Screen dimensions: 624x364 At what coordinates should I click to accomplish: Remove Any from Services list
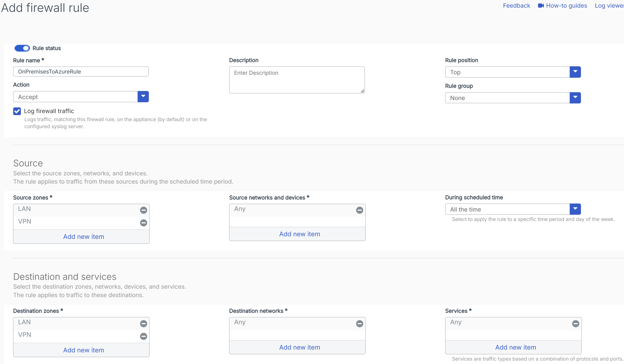(576, 323)
